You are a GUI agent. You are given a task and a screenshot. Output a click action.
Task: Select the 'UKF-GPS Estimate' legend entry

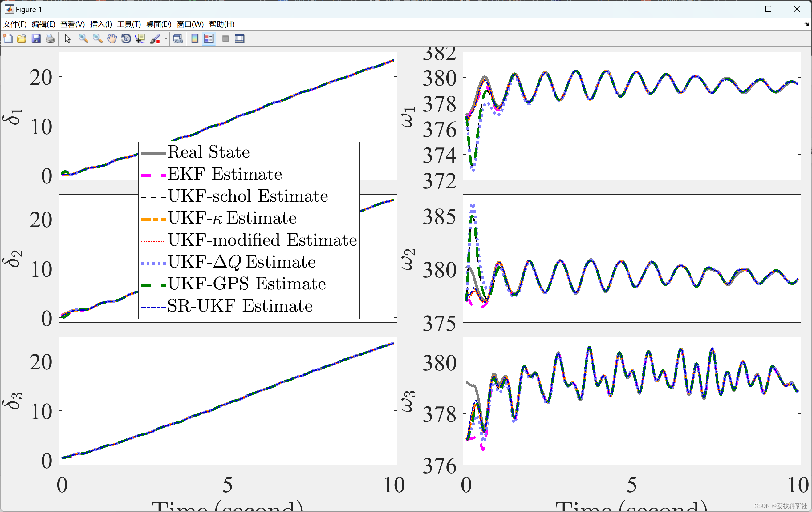point(247,284)
